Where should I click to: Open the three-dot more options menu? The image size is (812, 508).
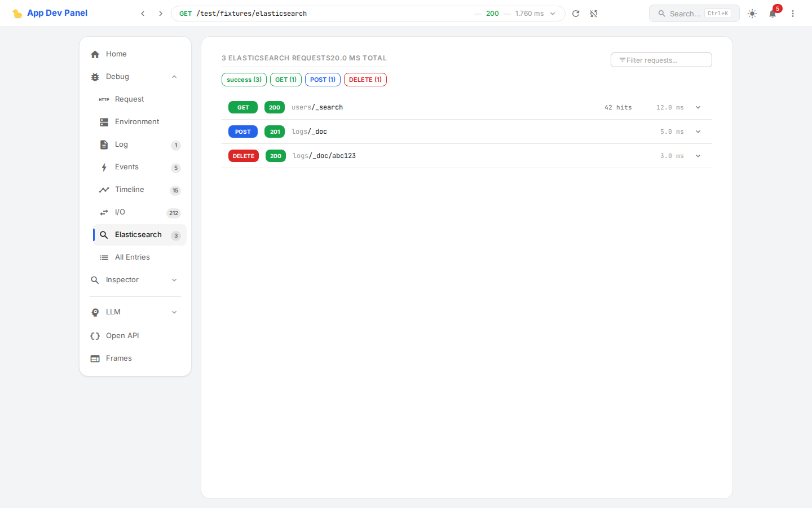pos(793,14)
